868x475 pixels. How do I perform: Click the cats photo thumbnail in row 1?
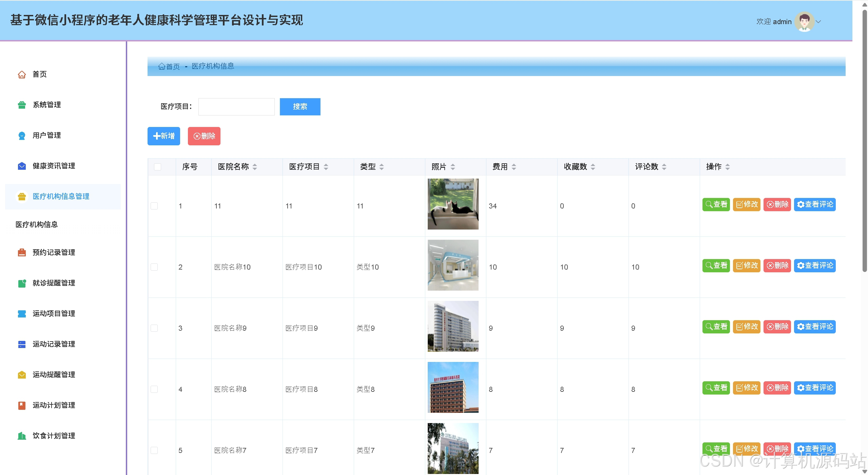point(453,204)
